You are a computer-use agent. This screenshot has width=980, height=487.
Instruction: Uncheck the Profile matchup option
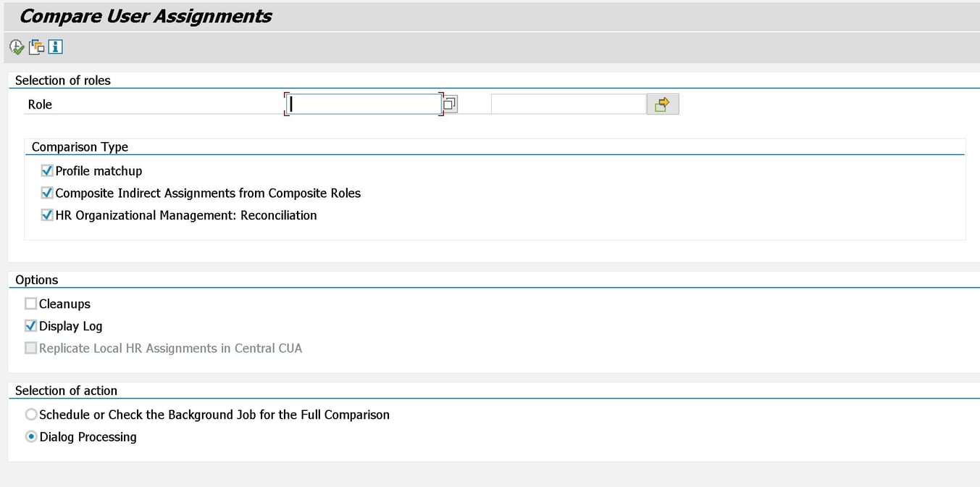[46, 170]
